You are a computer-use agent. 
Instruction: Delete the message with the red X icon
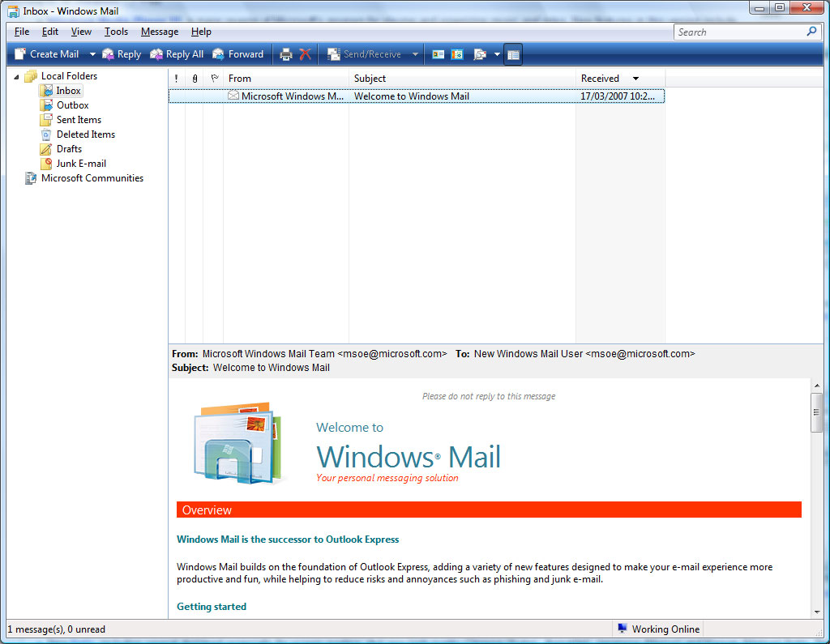(305, 54)
